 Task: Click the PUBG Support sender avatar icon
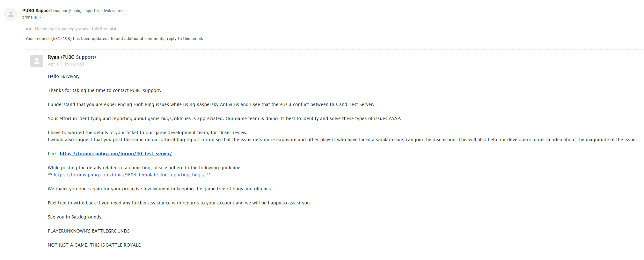[11, 14]
